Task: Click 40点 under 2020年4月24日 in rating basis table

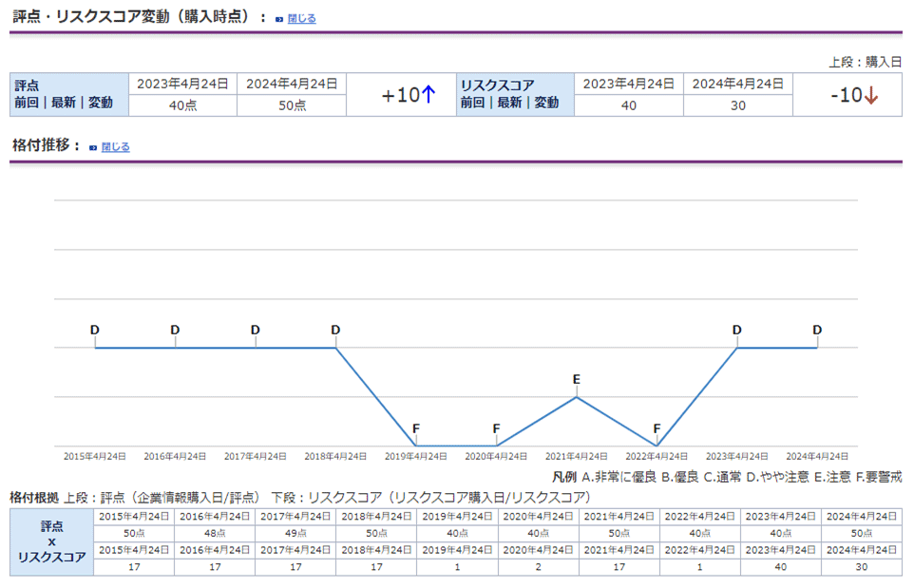Action: 538,533
